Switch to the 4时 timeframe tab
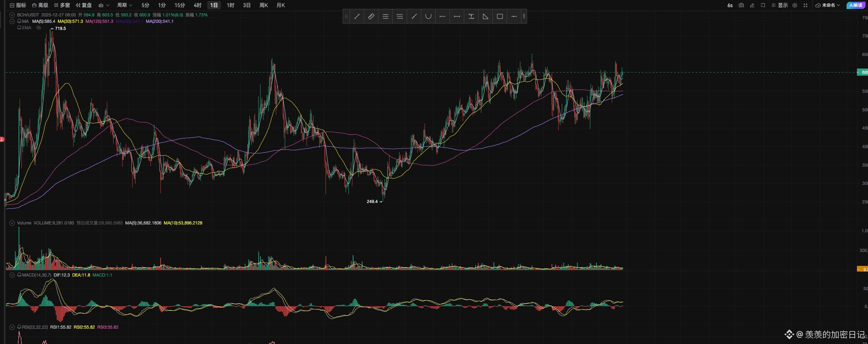 [x=197, y=5]
